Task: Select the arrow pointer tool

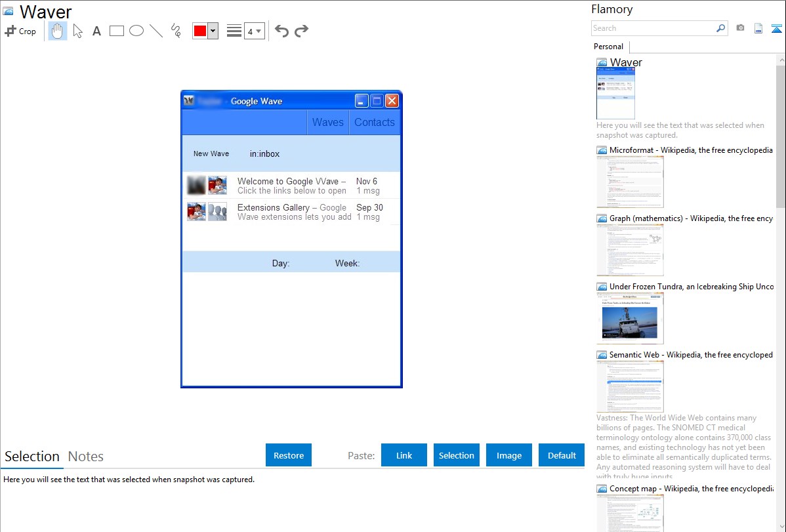Action: point(77,31)
